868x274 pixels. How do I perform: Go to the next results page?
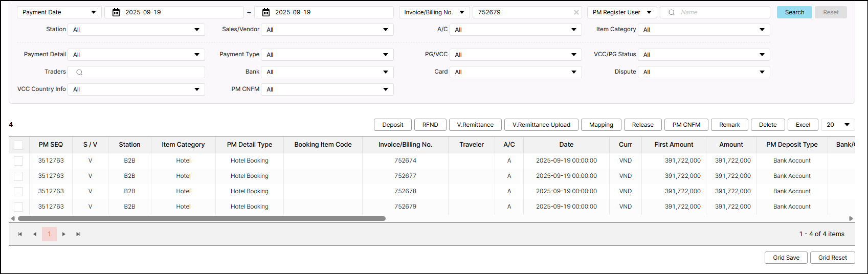click(64, 234)
